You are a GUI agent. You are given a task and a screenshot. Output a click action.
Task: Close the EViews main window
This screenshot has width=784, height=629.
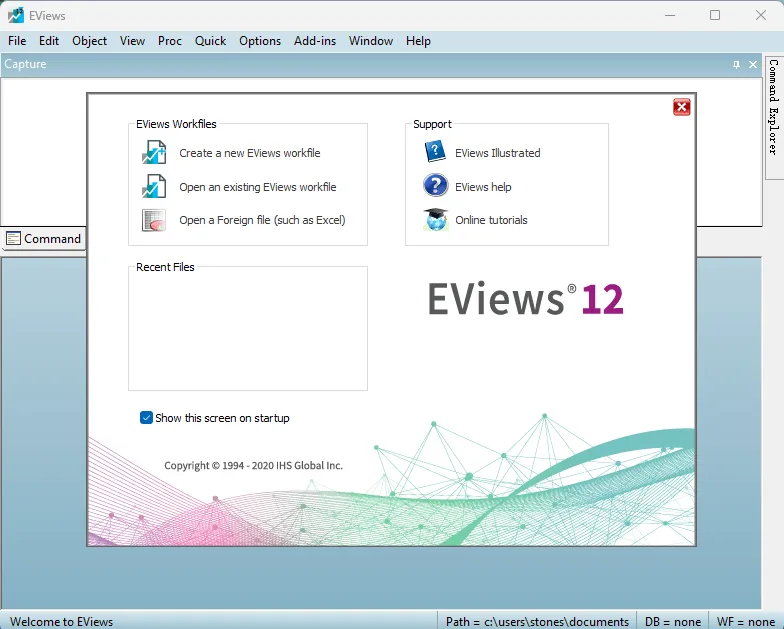(760, 16)
